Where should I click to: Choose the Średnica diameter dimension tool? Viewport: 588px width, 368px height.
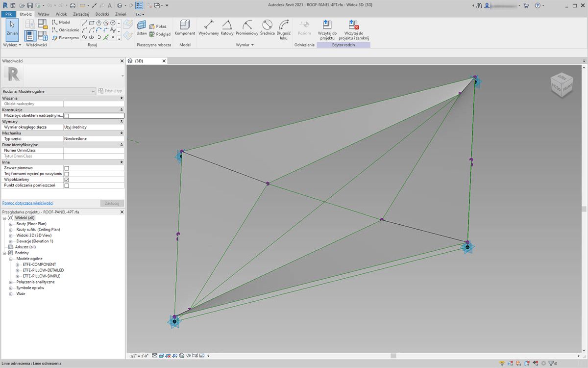pos(267,28)
